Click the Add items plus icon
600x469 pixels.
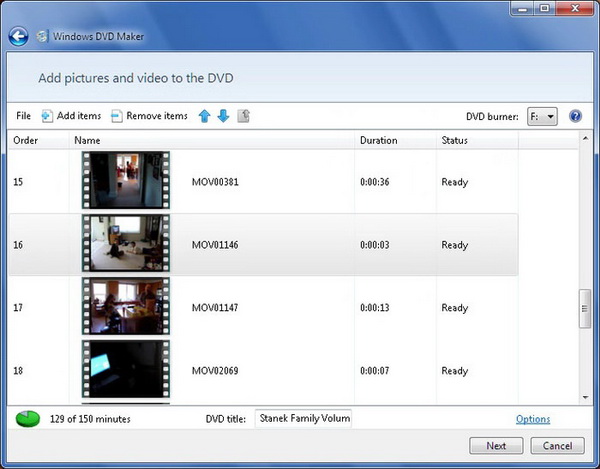47,116
